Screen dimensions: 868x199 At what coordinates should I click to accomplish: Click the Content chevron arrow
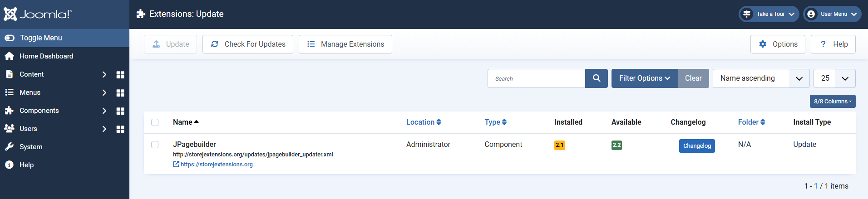(x=104, y=74)
